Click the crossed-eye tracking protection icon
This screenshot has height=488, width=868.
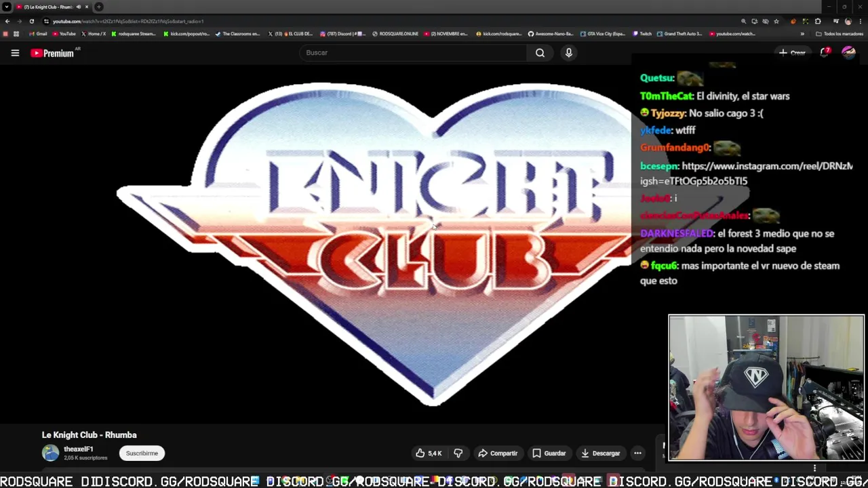point(766,21)
